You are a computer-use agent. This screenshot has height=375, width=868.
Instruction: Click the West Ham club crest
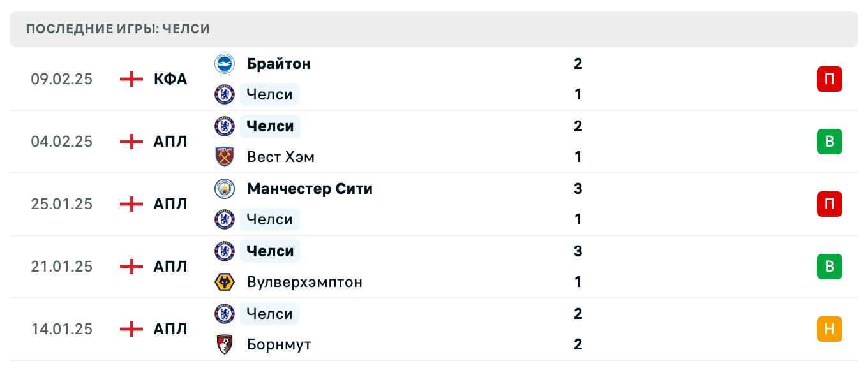tap(225, 157)
